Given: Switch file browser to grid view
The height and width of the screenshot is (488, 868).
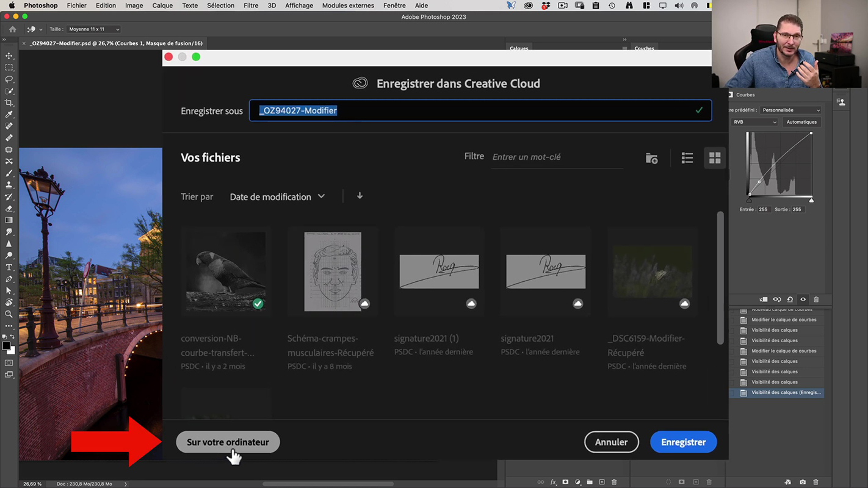Looking at the screenshot, I should [x=715, y=159].
